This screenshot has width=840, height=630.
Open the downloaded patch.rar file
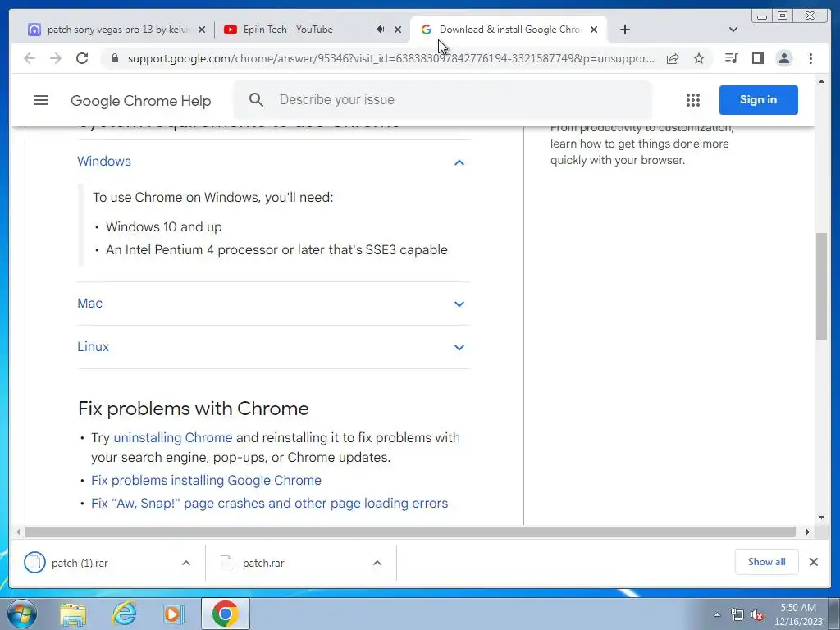pyautogui.click(x=263, y=563)
